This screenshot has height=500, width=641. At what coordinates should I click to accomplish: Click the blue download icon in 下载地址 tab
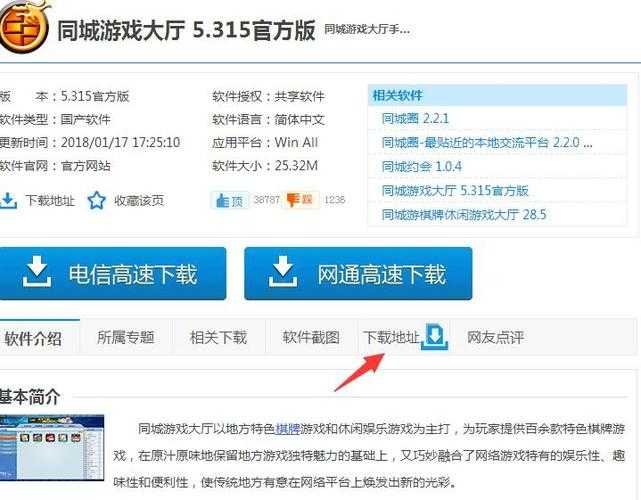(x=435, y=337)
